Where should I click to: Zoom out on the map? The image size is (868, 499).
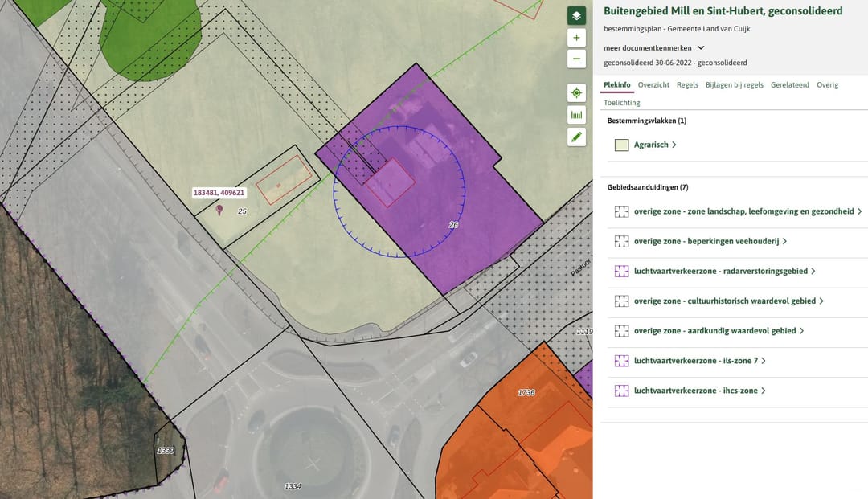pos(576,59)
